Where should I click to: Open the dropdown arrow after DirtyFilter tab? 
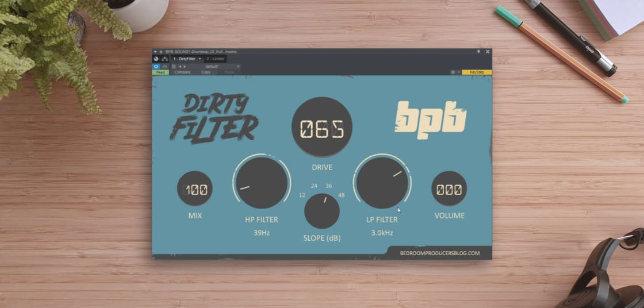[x=200, y=59]
